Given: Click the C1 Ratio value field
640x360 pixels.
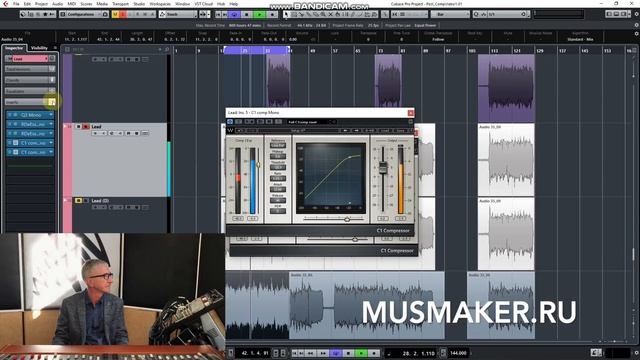Looking at the screenshot, I should tap(278, 178).
